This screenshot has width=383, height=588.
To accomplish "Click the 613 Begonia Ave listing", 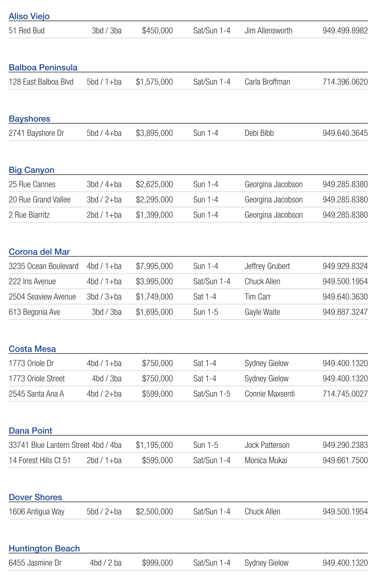I will [x=34, y=312].
